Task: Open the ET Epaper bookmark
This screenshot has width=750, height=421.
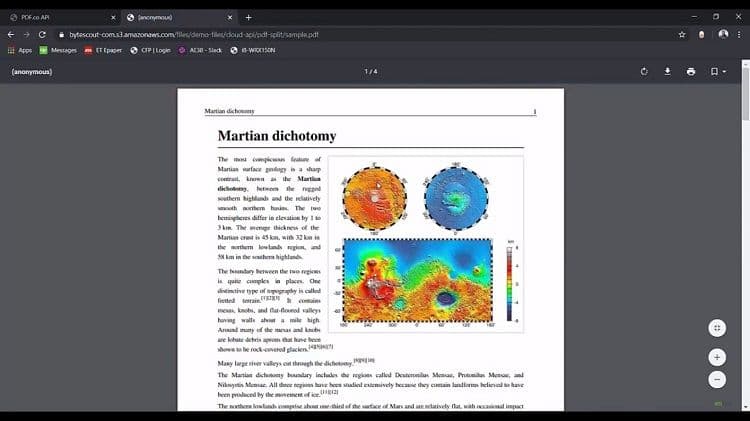Action: point(102,50)
